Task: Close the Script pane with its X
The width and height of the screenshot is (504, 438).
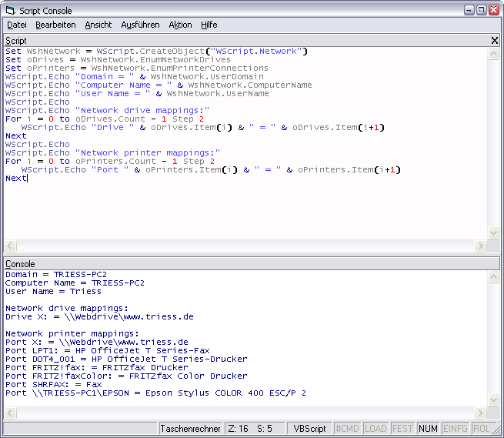Action: click(494, 41)
